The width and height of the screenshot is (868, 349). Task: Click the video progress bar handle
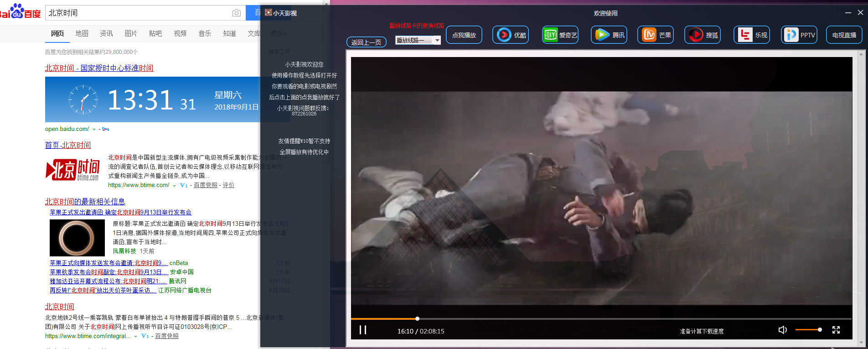pyautogui.click(x=417, y=318)
